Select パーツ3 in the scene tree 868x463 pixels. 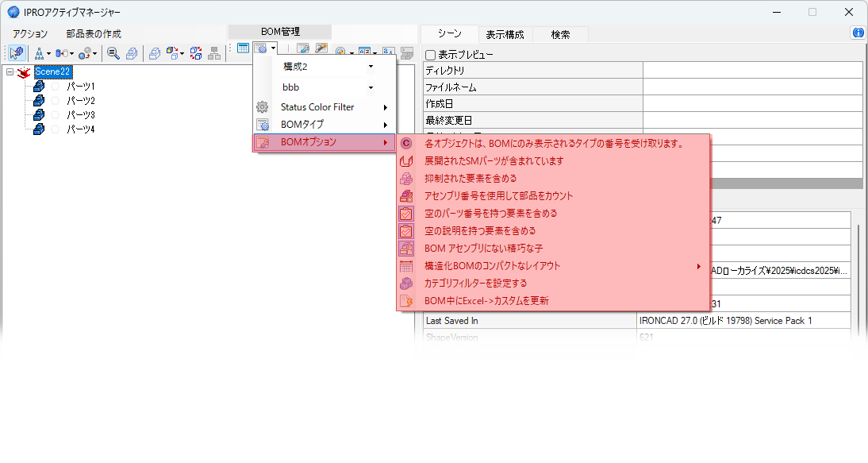(80, 115)
